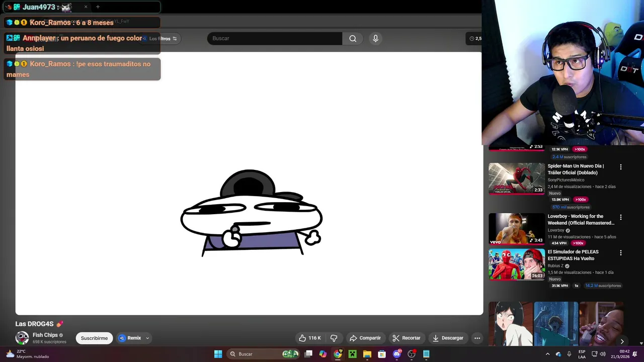Advance the shorts shelf with next arrow
644x362 pixels.
click(x=622, y=341)
